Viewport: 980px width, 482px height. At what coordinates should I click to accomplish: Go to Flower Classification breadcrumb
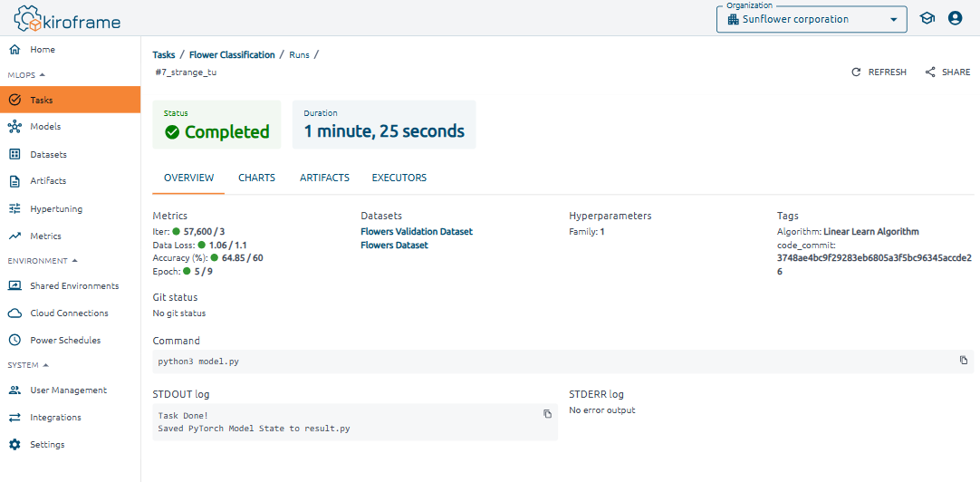tap(232, 55)
